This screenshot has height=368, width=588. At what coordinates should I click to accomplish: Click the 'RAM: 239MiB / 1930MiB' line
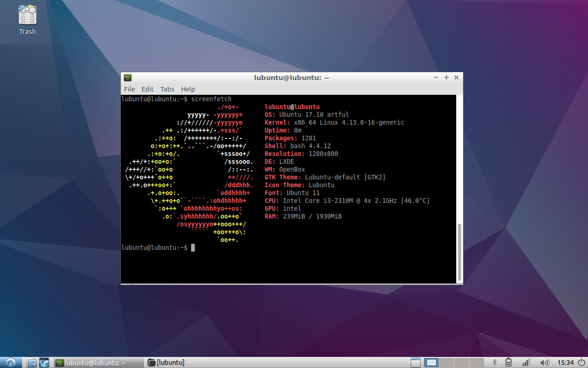pyautogui.click(x=303, y=217)
